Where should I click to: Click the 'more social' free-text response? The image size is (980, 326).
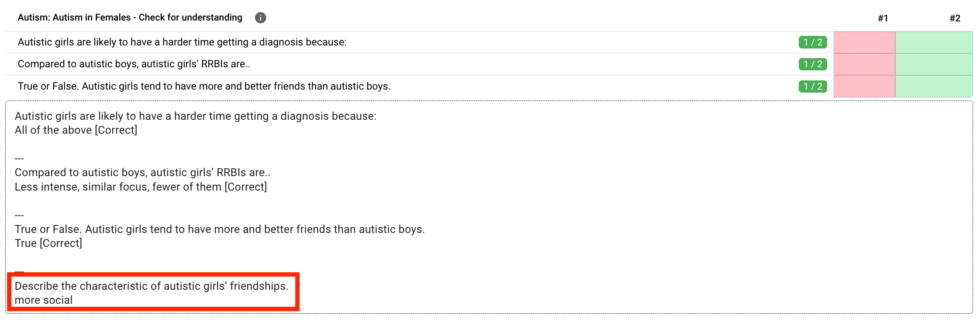coord(44,300)
